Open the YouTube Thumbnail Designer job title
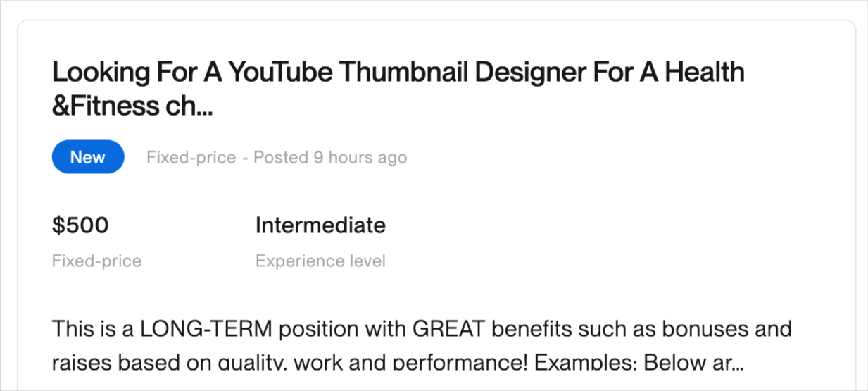The image size is (868, 391). click(x=398, y=73)
